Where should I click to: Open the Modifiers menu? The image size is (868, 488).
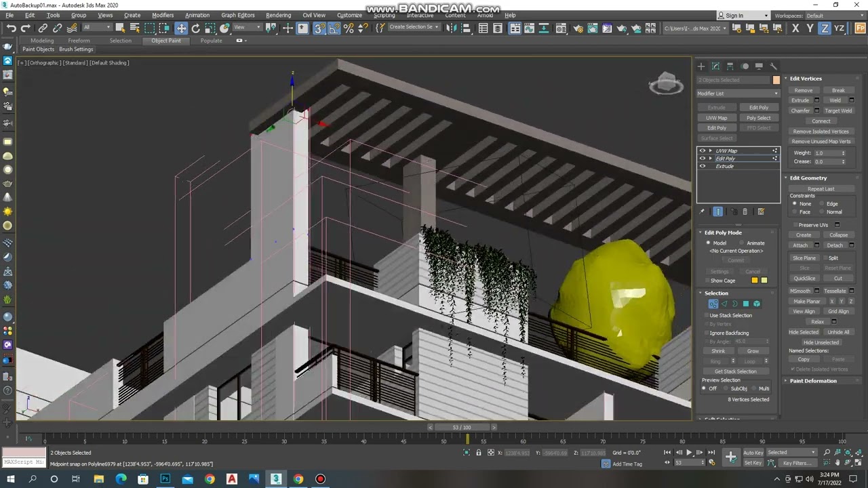163,15
